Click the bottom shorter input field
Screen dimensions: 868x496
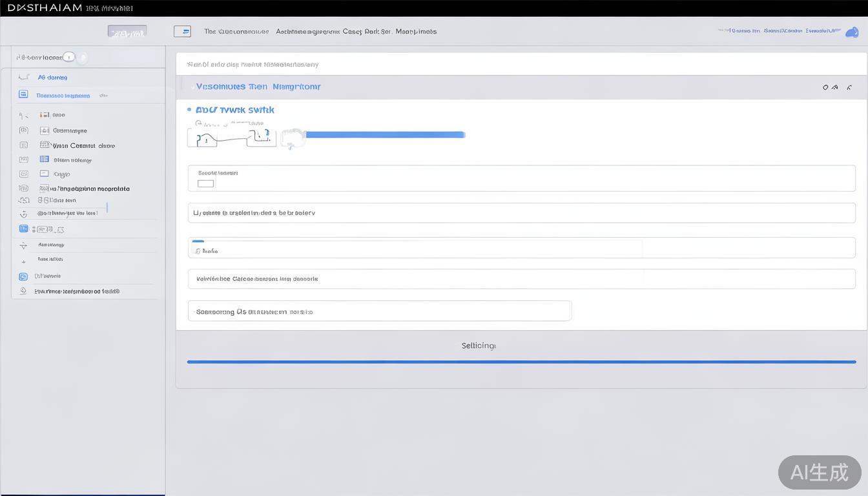[379, 311]
